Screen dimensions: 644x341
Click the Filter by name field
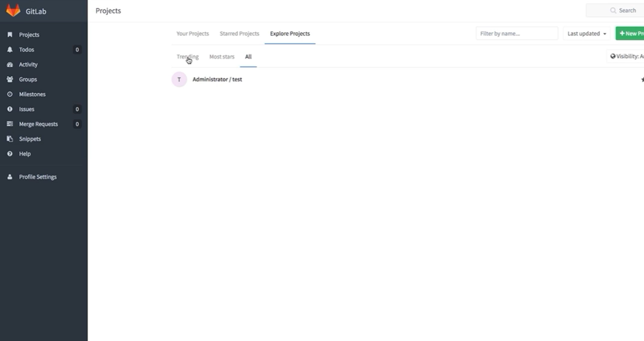click(x=517, y=33)
